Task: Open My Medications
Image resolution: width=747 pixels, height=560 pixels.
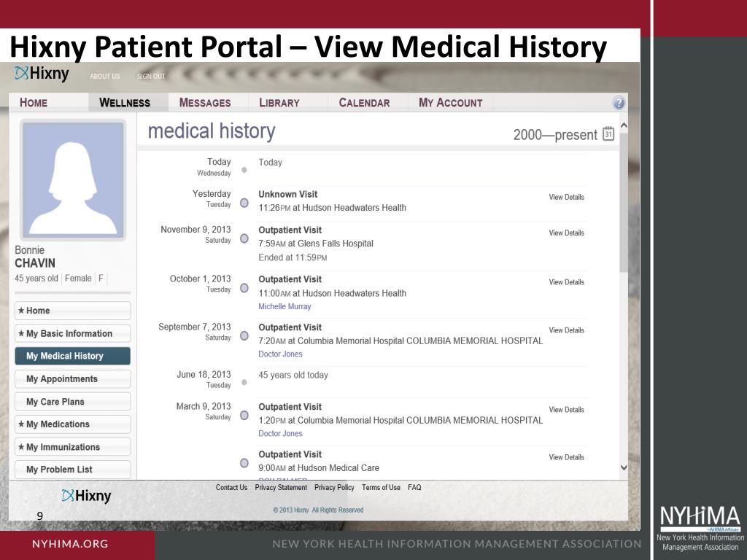Action: click(72, 424)
